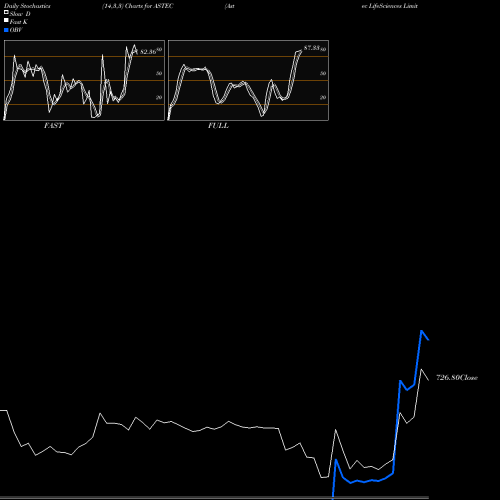
Task: Click the FAST chart label
Action: click(53, 126)
